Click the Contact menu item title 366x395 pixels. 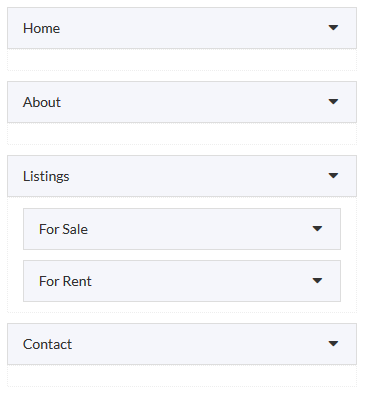point(47,344)
